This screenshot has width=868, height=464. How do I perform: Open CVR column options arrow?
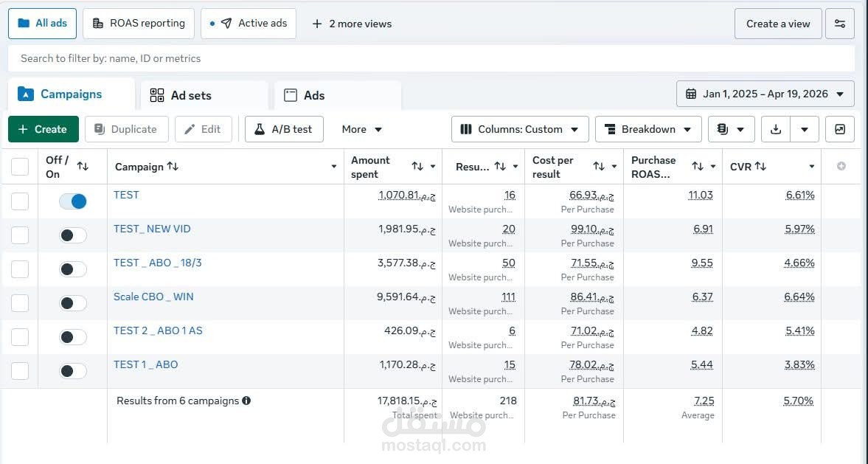(811, 167)
